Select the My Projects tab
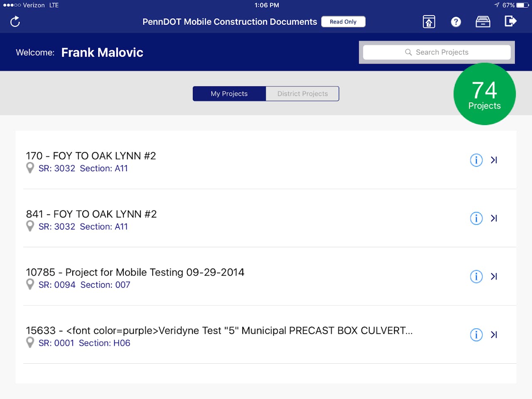532x399 pixels. 229,94
